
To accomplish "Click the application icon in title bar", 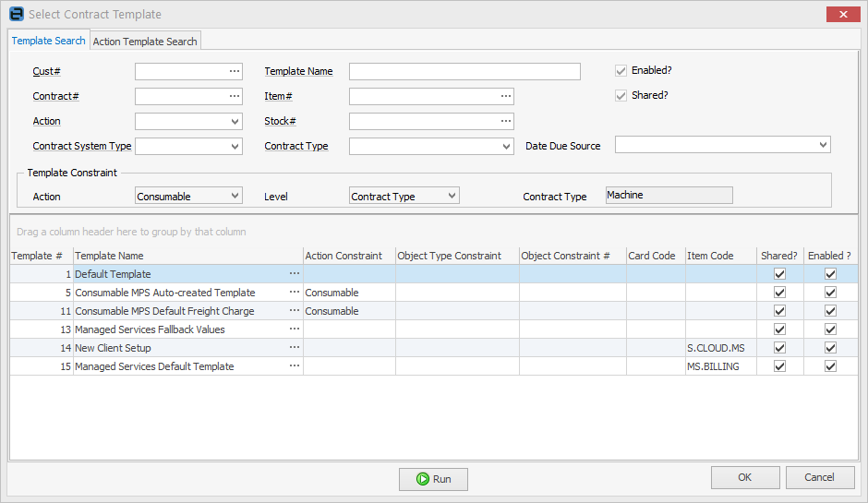I will (x=17, y=14).
